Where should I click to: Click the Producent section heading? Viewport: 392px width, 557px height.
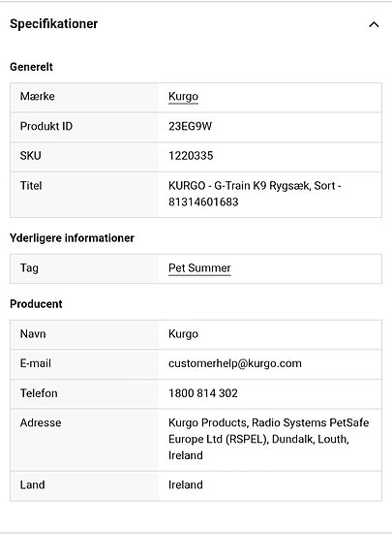click(x=36, y=304)
